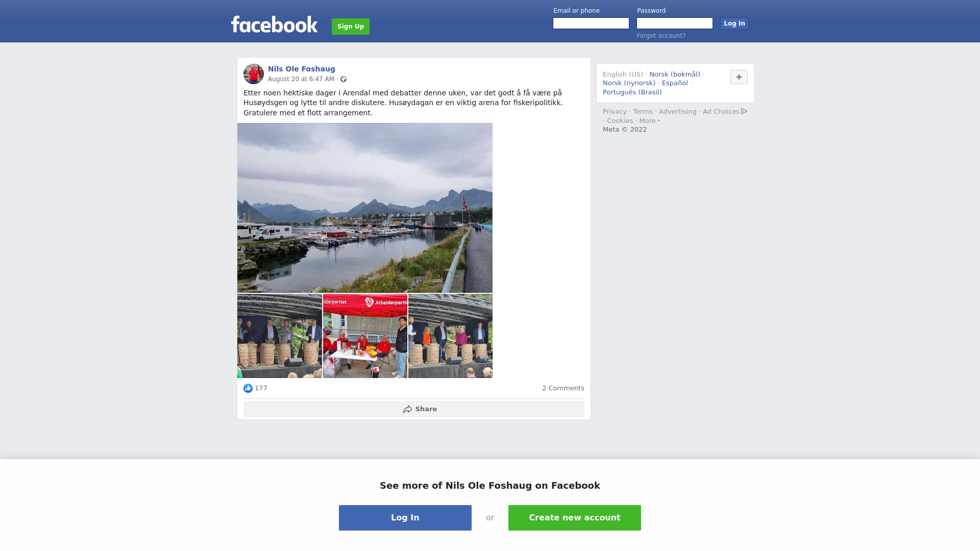This screenshot has height=551, width=980.
Task: Click the blue like reaction icon
Action: (x=248, y=388)
